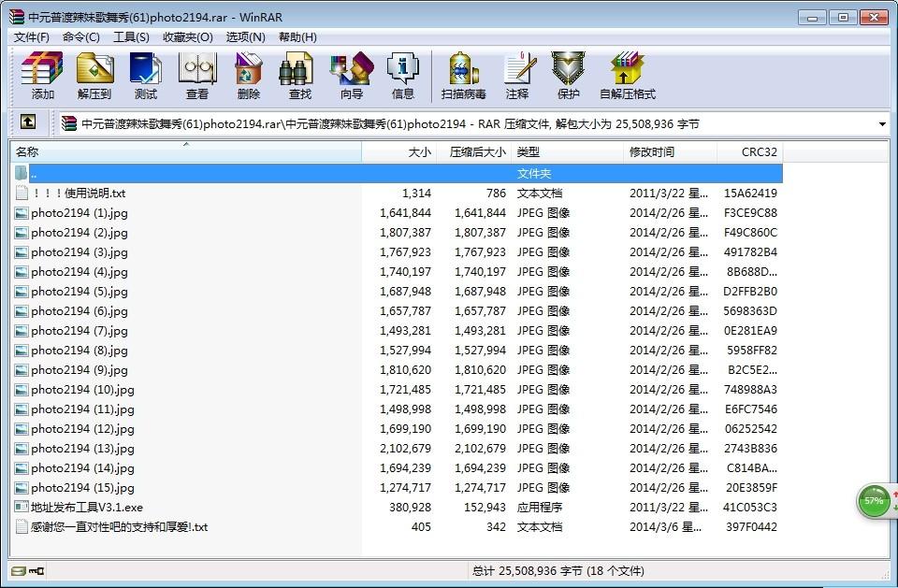Open the Options (选项) menu
This screenshot has width=898, height=588.
pyautogui.click(x=245, y=37)
